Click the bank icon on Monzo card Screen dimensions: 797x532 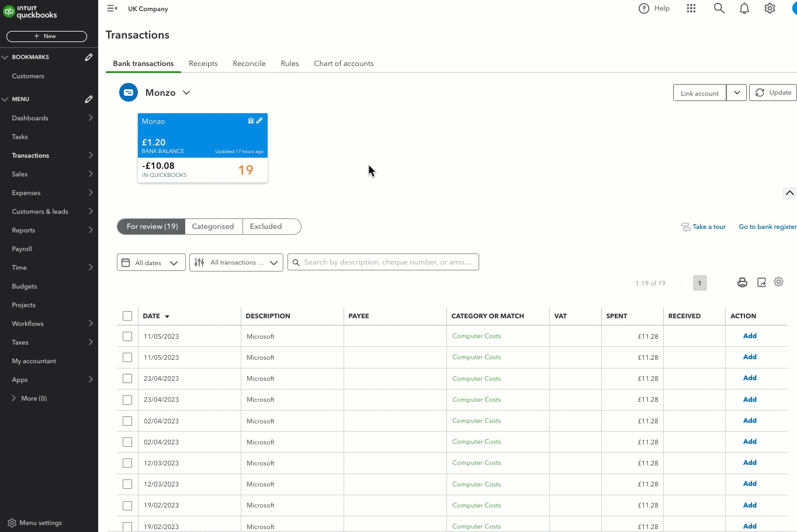pos(251,121)
